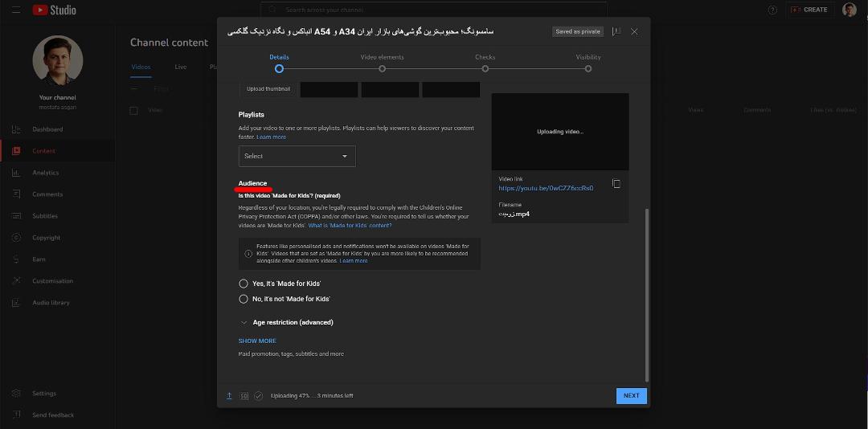Select the third auto-generated thumbnail

[451, 89]
